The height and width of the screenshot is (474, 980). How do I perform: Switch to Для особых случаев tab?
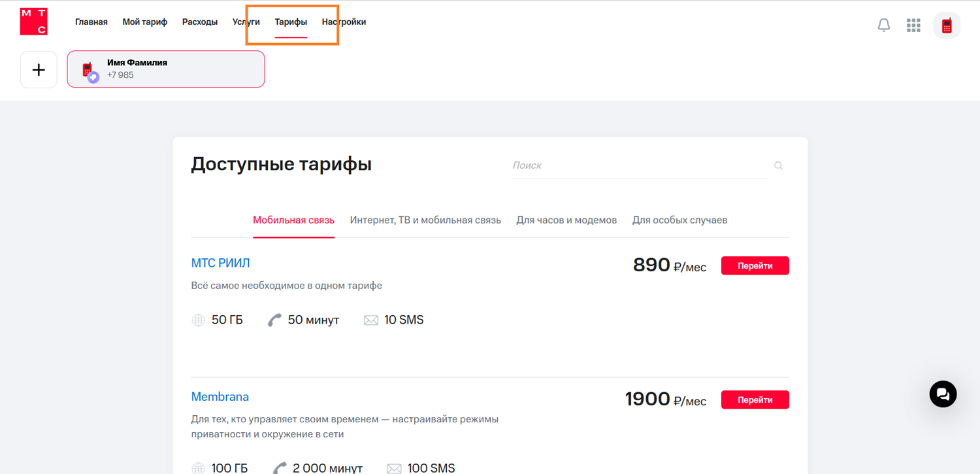(679, 220)
